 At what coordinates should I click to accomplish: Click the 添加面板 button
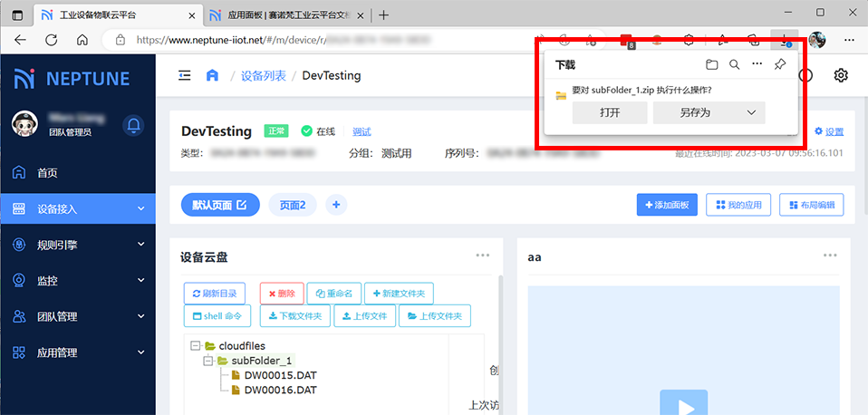click(x=667, y=206)
